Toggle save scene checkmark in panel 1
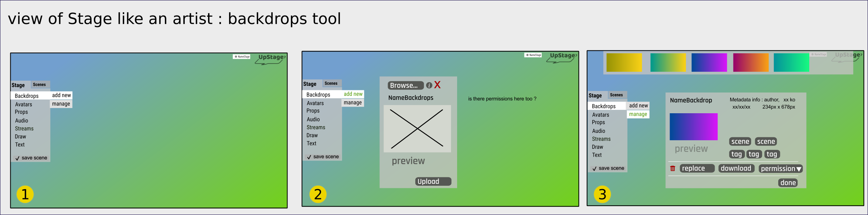868x215 pixels. (x=17, y=158)
